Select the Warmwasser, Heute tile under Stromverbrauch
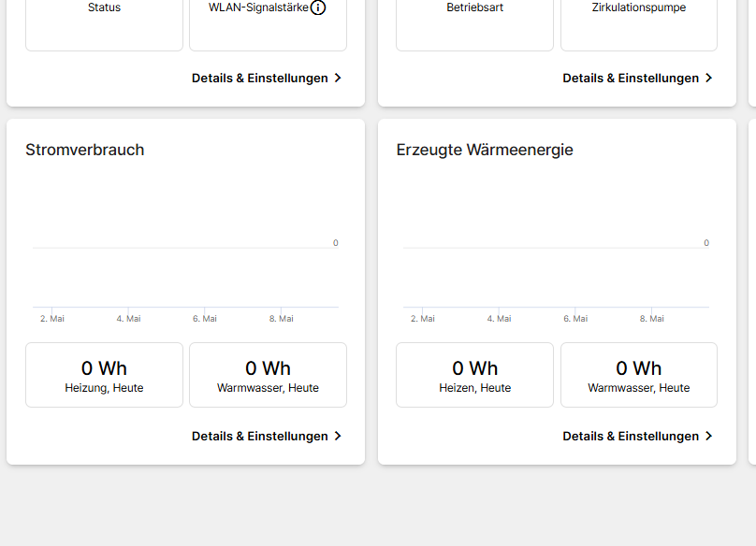 click(268, 375)
